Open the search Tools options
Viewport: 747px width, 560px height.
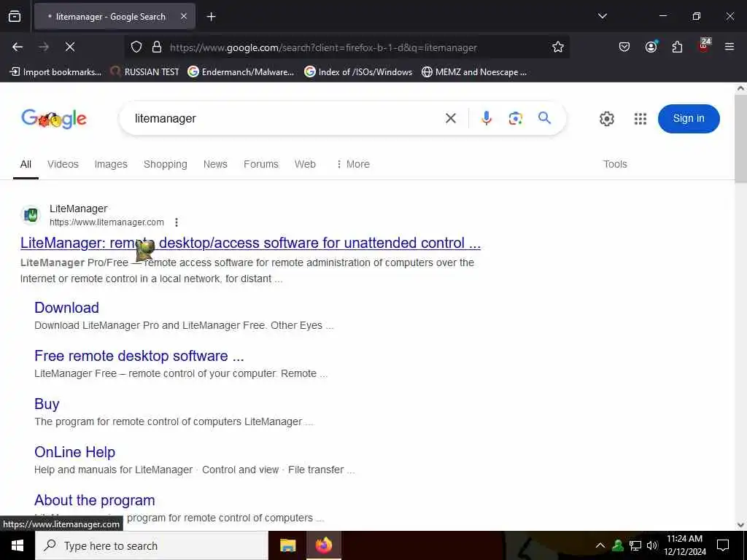coord(615,164)
